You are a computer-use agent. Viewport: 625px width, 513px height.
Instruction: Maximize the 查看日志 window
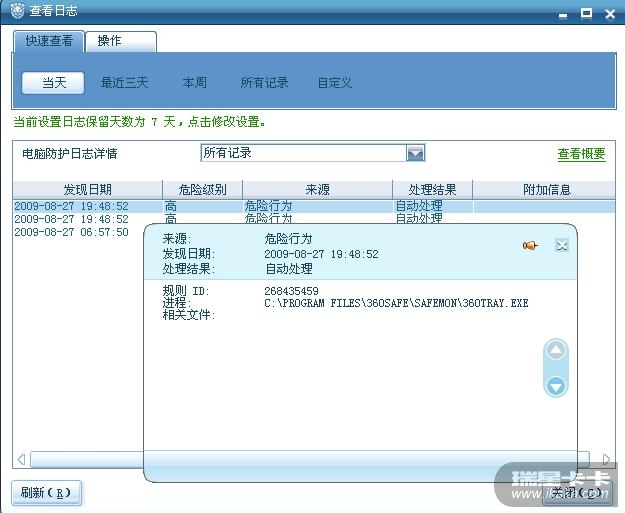click(586, 14)
